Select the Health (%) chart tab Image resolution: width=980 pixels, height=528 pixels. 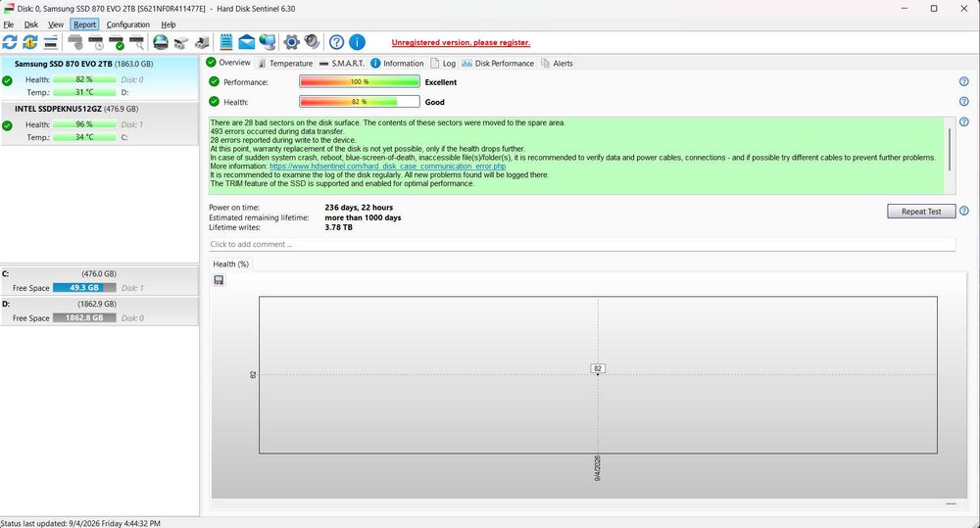pyautogui.click(x=230, y=264)
